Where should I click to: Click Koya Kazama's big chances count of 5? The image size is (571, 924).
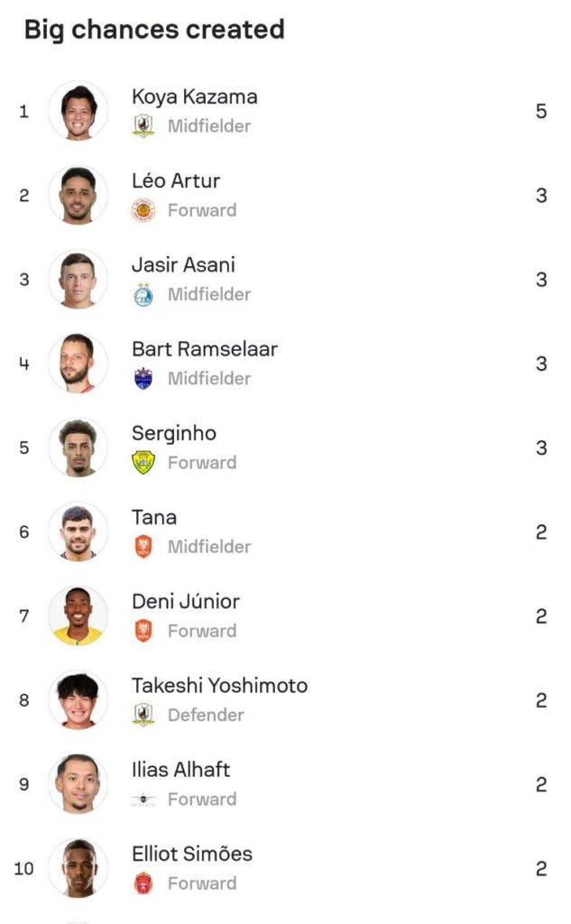[541, 112]
